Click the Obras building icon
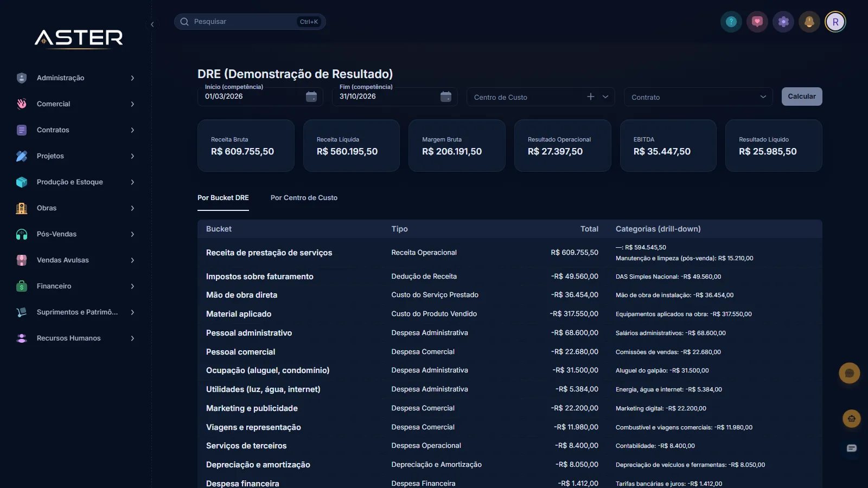This screenshot has height=488, width=868. [22, 208]
